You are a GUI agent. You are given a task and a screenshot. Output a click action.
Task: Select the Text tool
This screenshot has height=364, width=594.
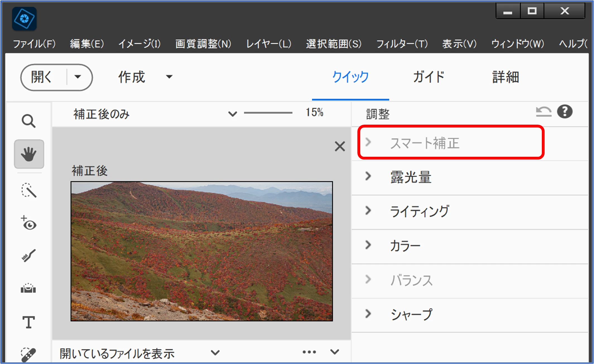pos(28,322)
